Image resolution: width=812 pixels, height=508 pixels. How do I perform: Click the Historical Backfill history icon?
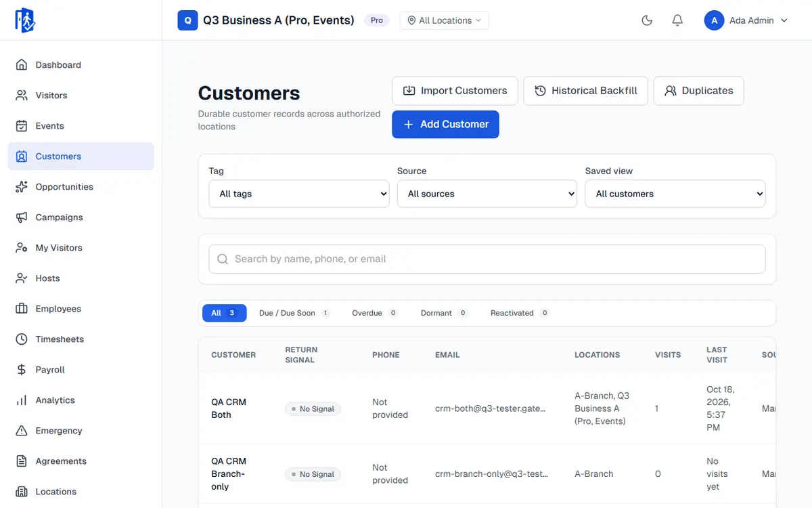540,91
